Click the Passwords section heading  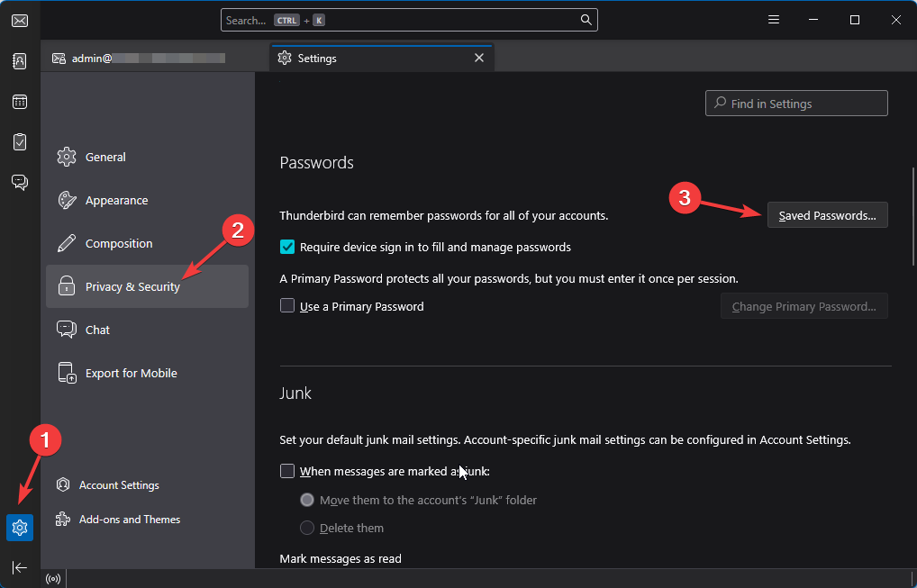(x=316, y=162)
